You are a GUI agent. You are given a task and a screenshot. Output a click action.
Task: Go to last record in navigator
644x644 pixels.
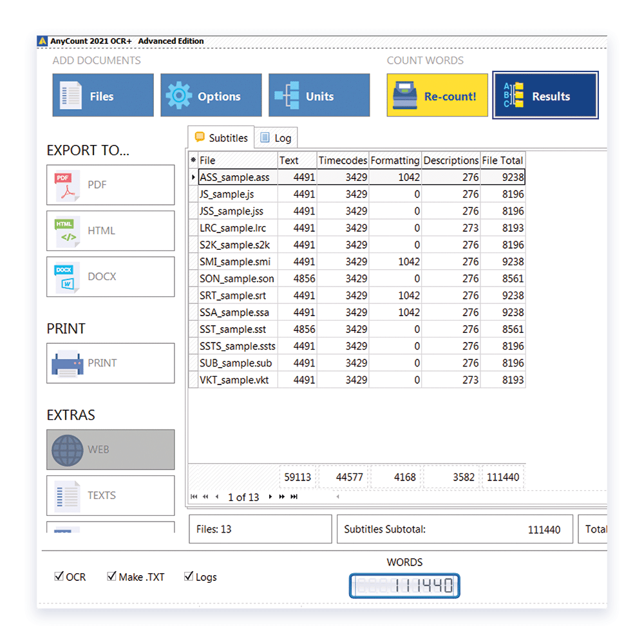[x=294, y=497]
